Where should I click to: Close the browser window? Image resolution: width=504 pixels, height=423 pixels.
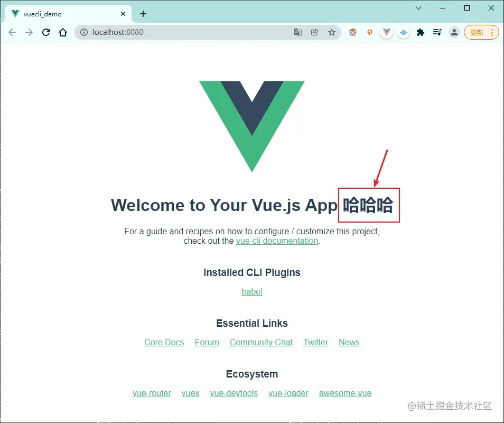pos(491,8)
